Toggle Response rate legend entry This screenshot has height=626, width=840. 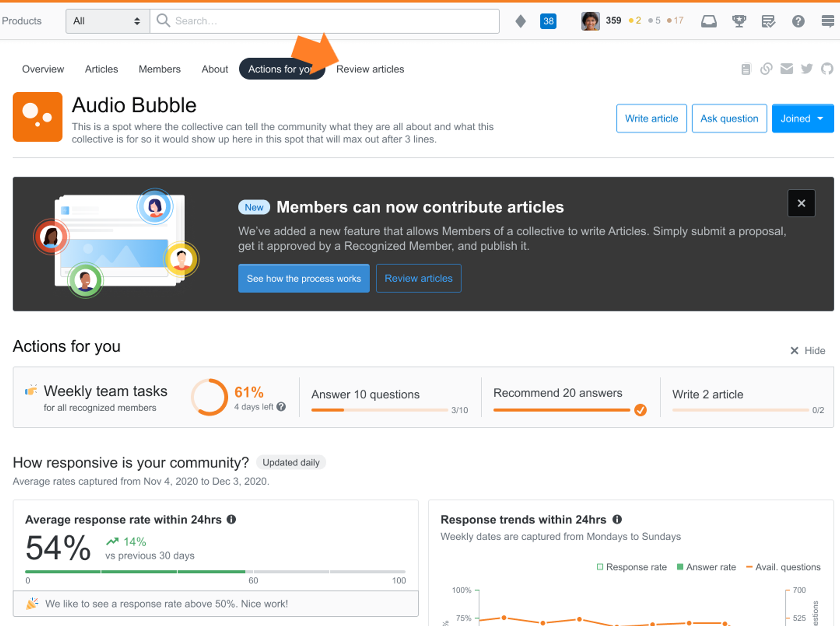pos(631,567)
